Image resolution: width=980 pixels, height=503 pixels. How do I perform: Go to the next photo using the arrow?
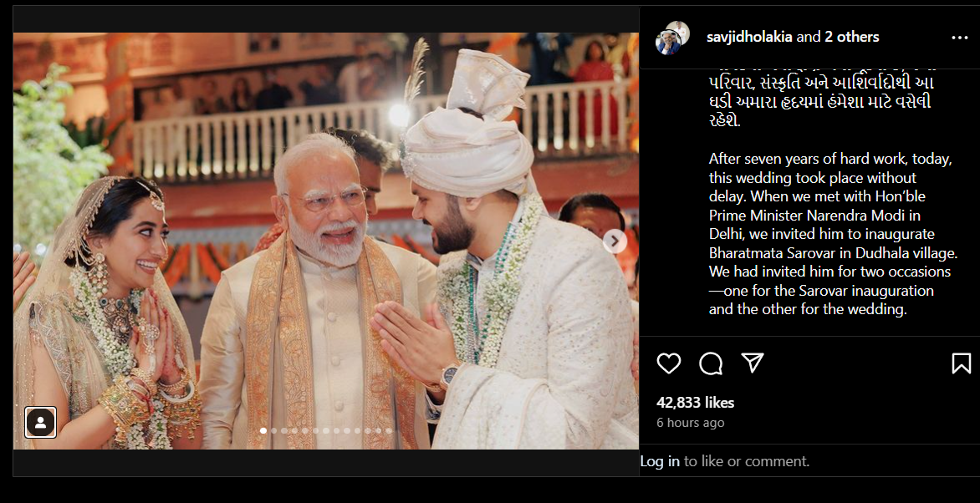[x=615, y=241]
